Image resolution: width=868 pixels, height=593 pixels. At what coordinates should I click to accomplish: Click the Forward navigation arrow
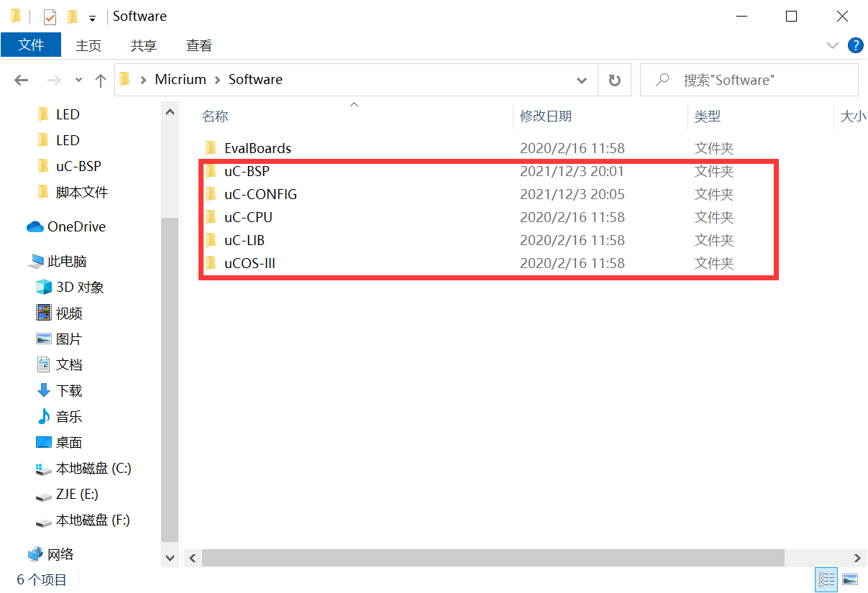pyautogui.click(x=53, y=80)
